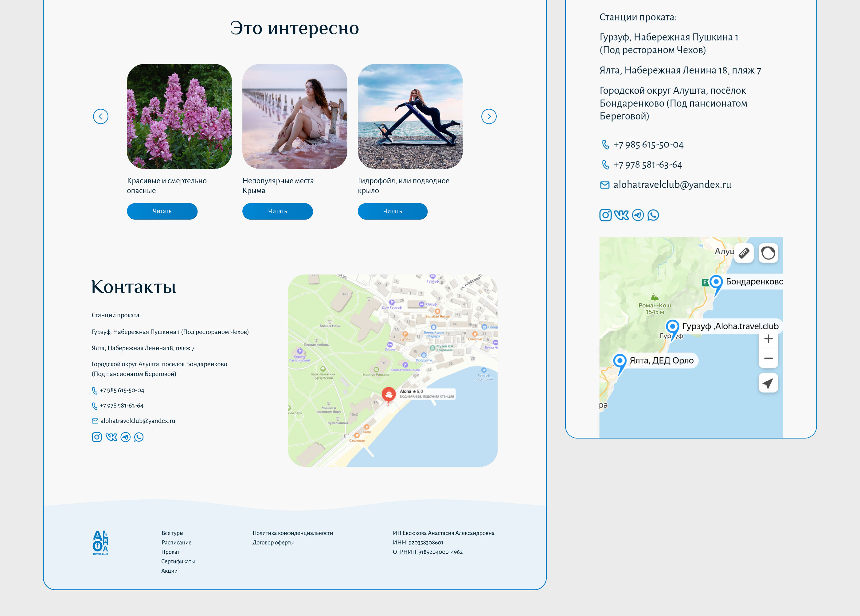860x616 pixels.
Task: Open the Расписание footer link
Action: (x=176, y=543)
